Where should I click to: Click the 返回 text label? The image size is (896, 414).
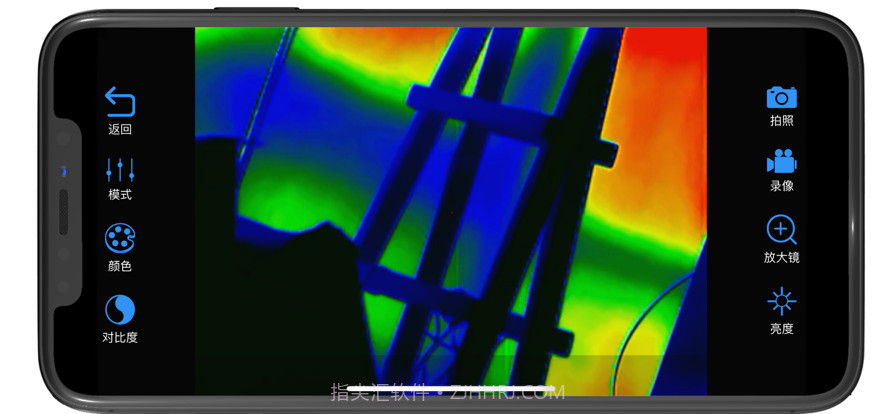(120, 129)
